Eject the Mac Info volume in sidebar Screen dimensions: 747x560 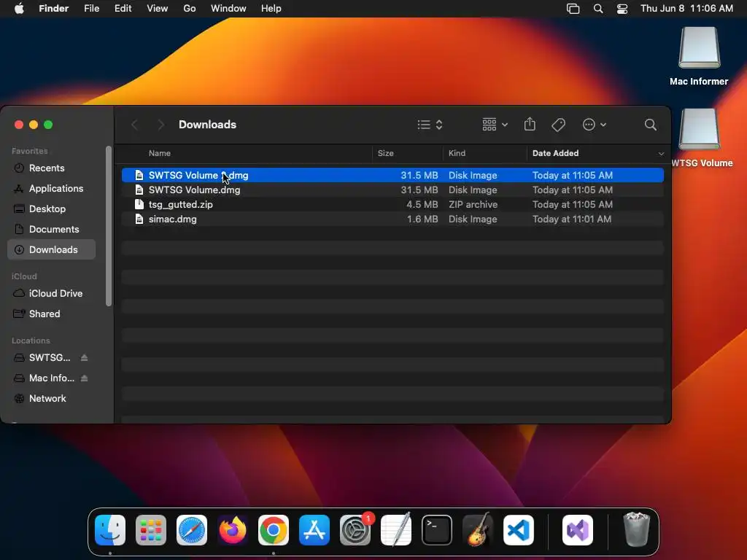(x=85, y=378)
